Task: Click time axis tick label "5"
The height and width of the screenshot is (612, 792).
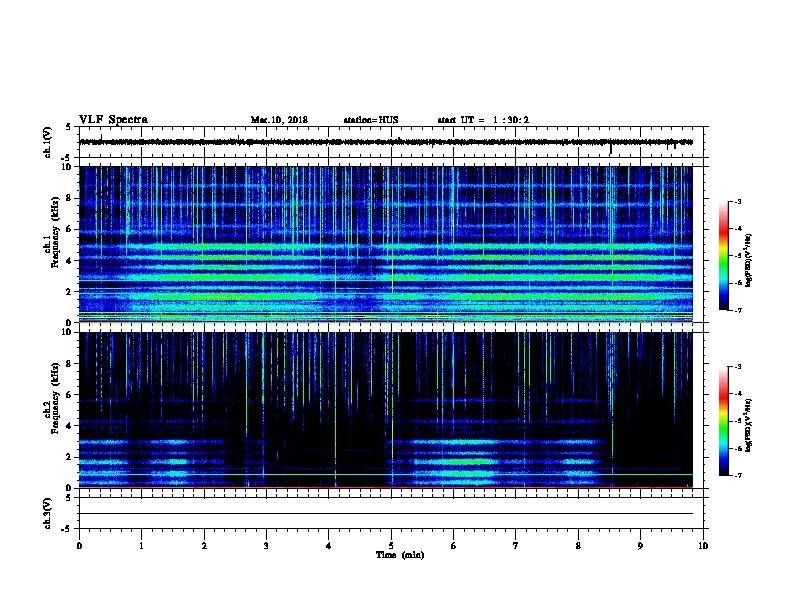Action: point(391,546)
